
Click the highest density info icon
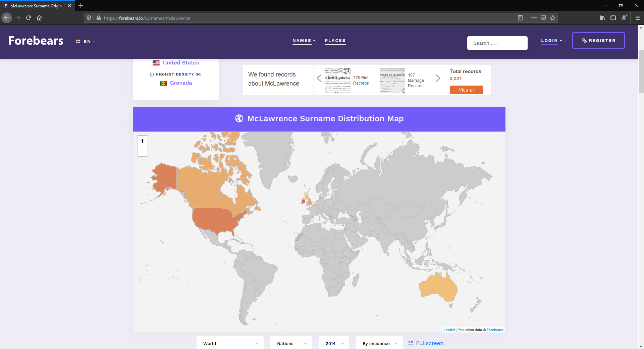(152, 74)
